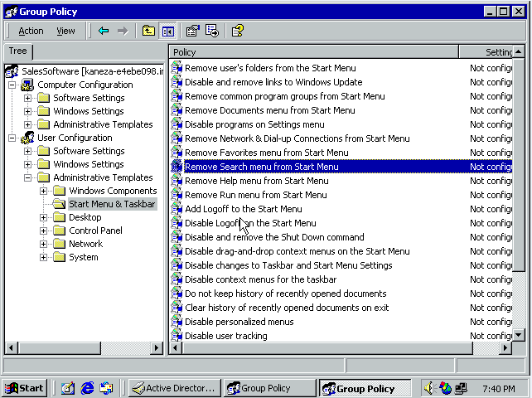The image size is (532, 398).
Task: Select the Tree tab
Action: pos(18,51)
